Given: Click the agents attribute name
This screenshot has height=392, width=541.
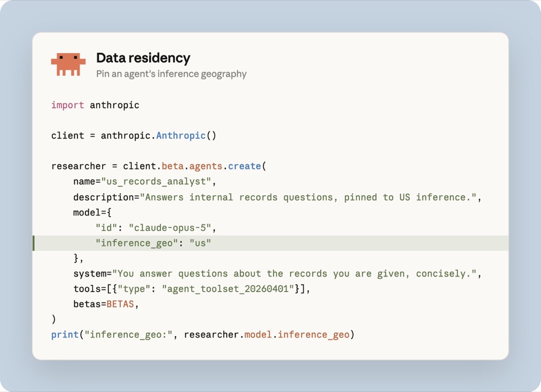Looking at the screenshot, I should click(206, 167).
